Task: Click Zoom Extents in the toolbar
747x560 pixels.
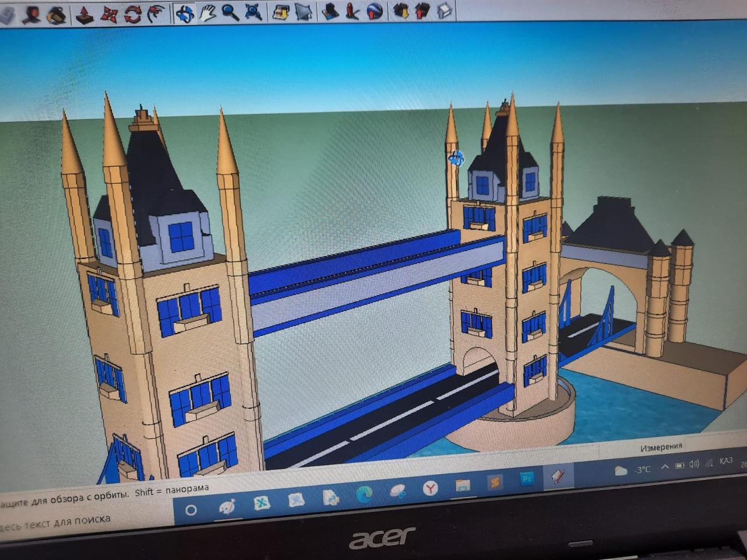Action: [x=254, y=12]
